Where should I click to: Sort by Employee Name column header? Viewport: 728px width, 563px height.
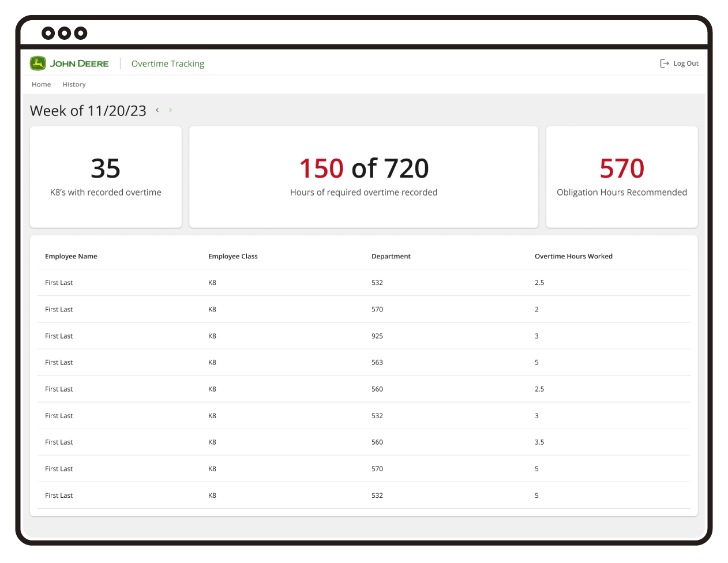pos(72,256)
